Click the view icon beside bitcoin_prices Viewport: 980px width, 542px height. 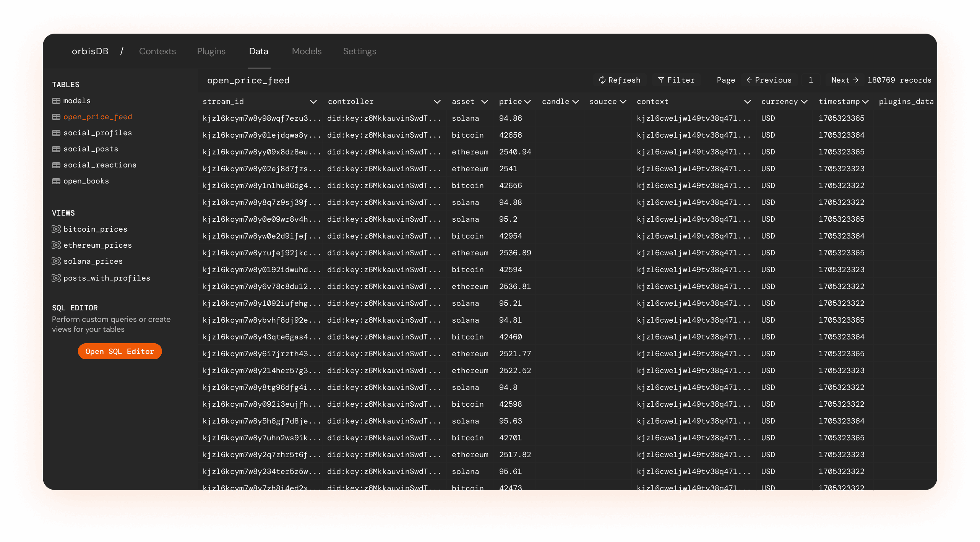click(x=56, y=229)
